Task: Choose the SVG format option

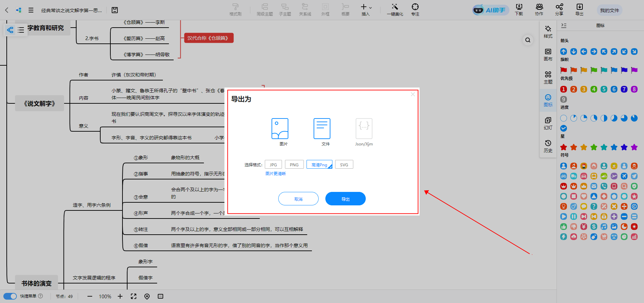Action: (344, 165)
